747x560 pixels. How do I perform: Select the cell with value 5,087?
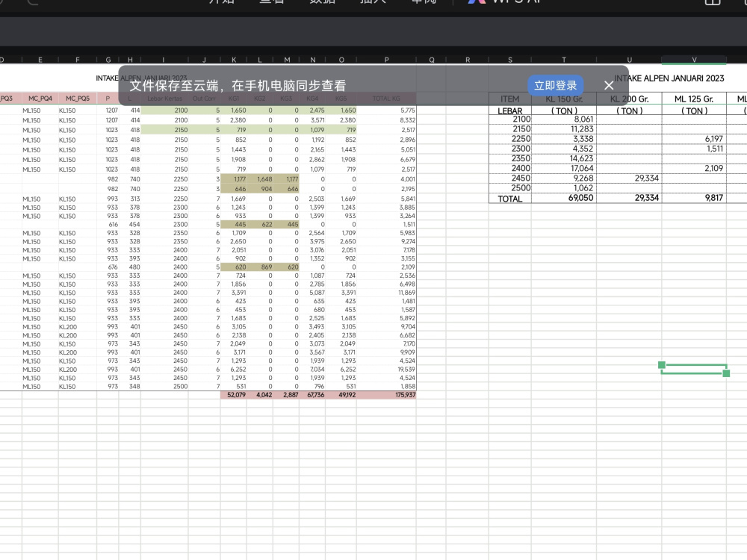pos(312,293)
